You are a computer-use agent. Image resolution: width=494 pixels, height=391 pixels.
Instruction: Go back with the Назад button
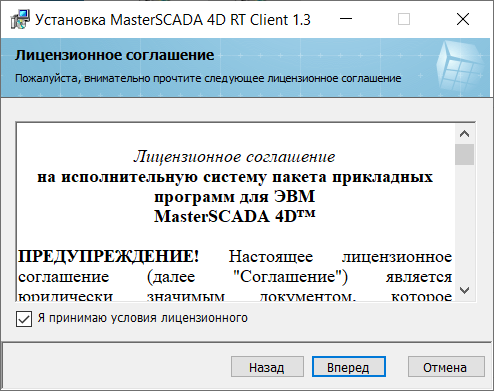click(267, 367)
